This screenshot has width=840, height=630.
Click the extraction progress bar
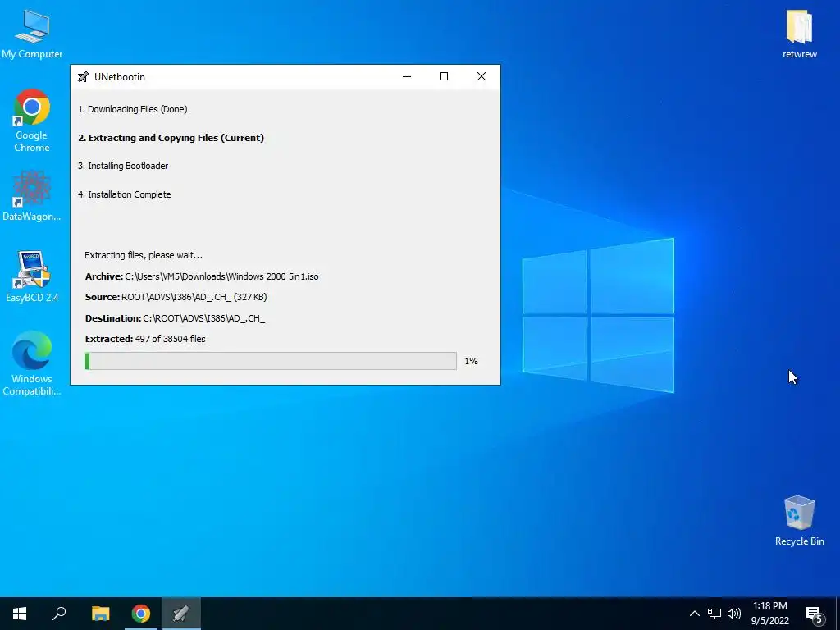click(x=271, y=361)
